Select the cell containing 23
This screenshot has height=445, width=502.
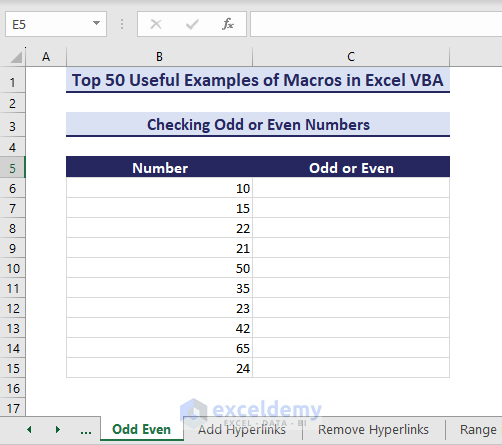[x=159, y=308]
